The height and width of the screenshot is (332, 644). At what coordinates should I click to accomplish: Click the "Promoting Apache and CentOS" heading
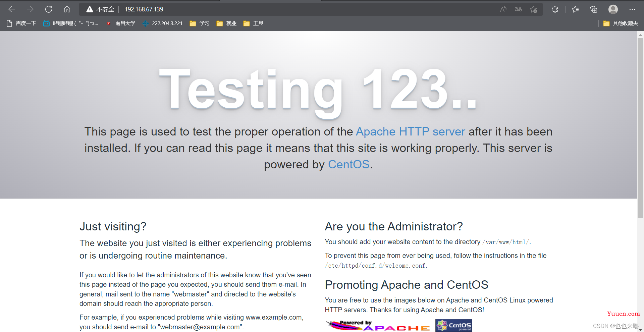tap(407, 285)
